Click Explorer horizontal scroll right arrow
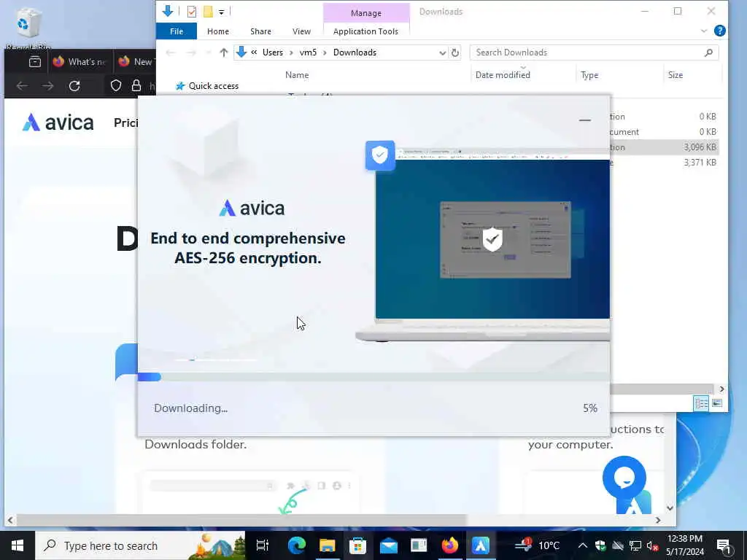747x560 pixels. click(x=721, y=389)
